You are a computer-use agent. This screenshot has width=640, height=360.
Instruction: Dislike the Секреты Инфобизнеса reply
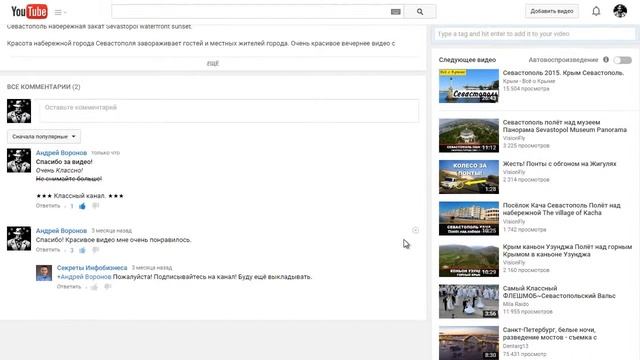pos(107,287)
